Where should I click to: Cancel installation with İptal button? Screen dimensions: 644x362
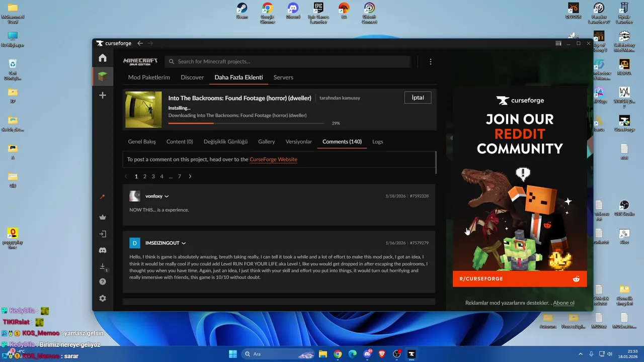pos(418,98)
